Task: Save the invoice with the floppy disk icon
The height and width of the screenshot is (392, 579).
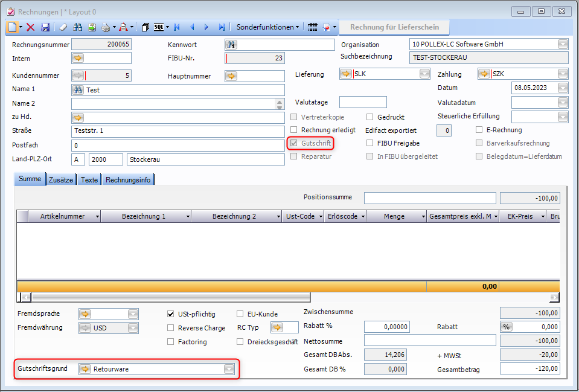Action: coord(45,27)
